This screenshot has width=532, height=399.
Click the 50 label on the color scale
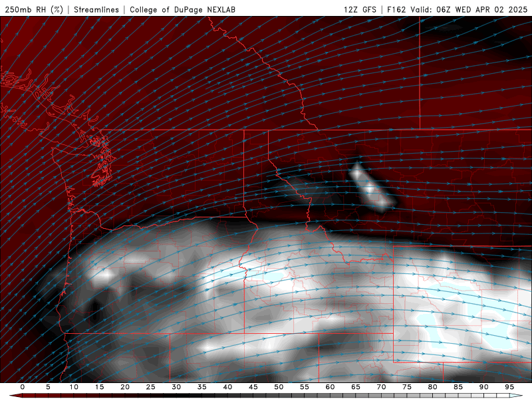click(279, 387)
